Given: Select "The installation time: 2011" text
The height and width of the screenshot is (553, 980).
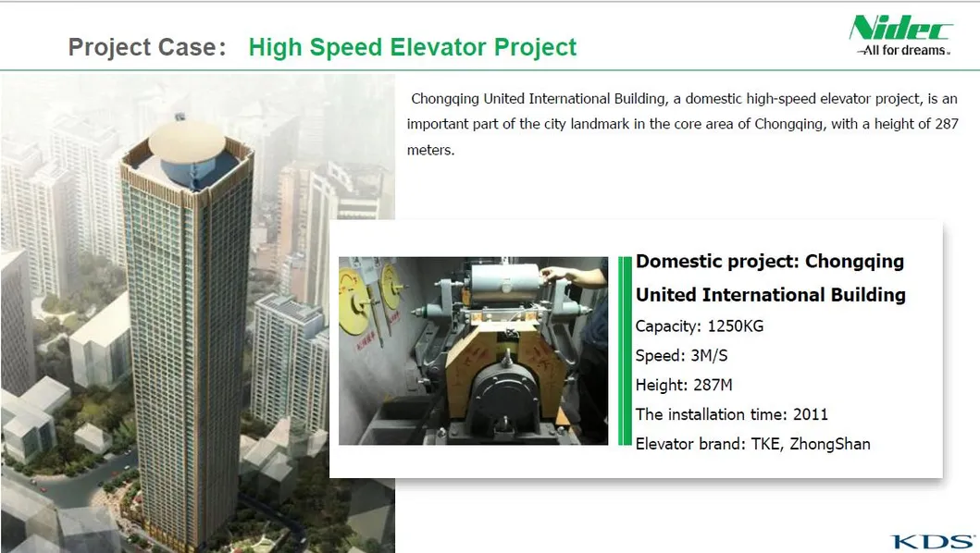Looking at the screenshot, I should tap(731, 414).
